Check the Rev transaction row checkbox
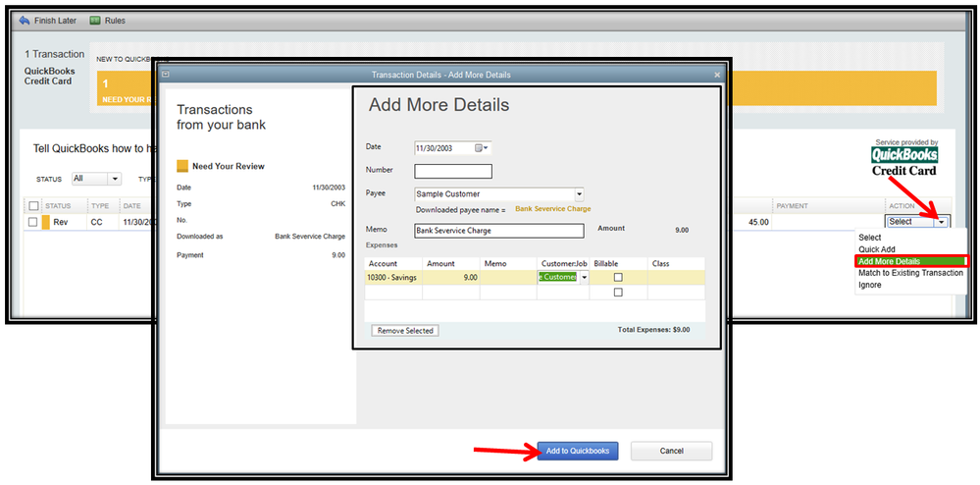The image size is (980, 485). click(x=33, y=222)
